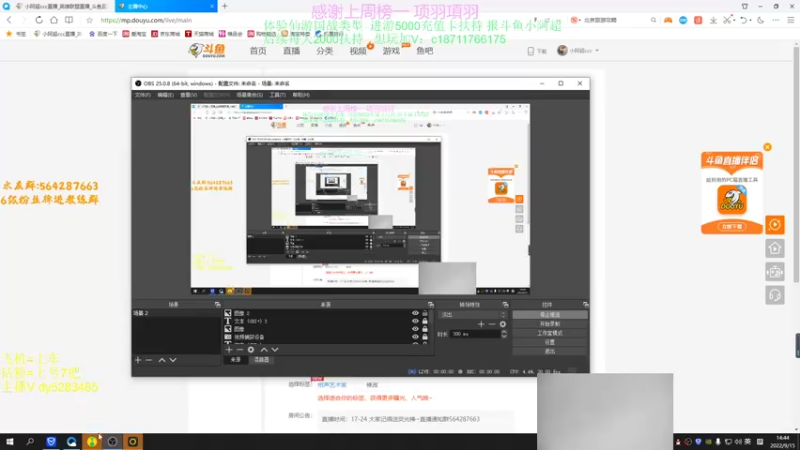Toggle the lock on the 视频捕获设备 source

click(424, 337)
